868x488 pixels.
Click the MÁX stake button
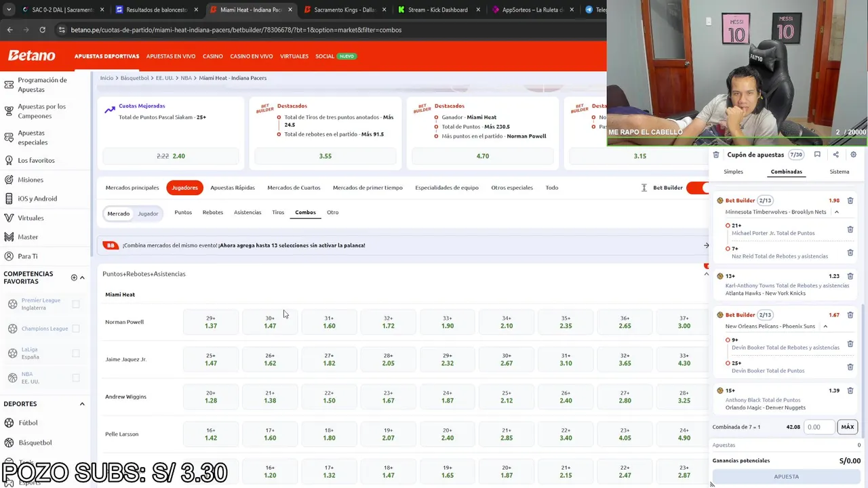point(847,427)
